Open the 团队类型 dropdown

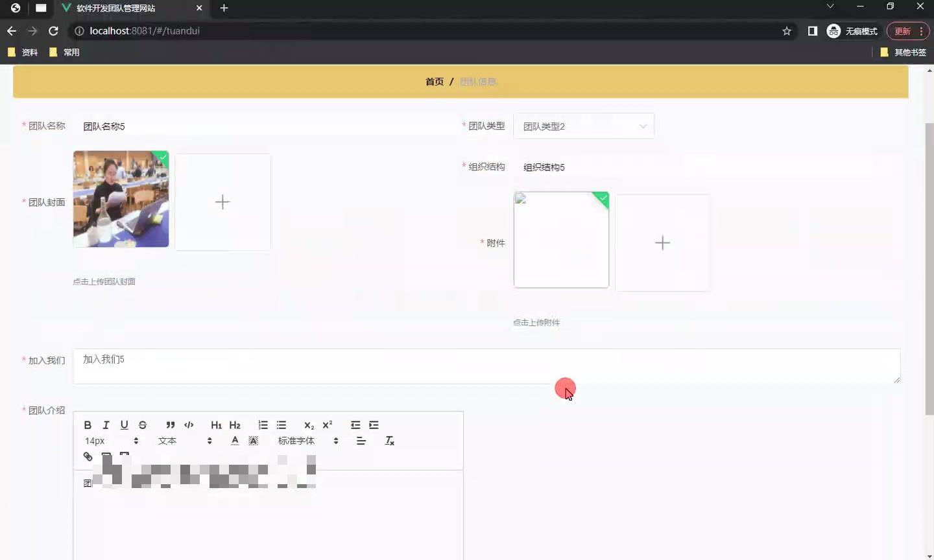[582, 126]
